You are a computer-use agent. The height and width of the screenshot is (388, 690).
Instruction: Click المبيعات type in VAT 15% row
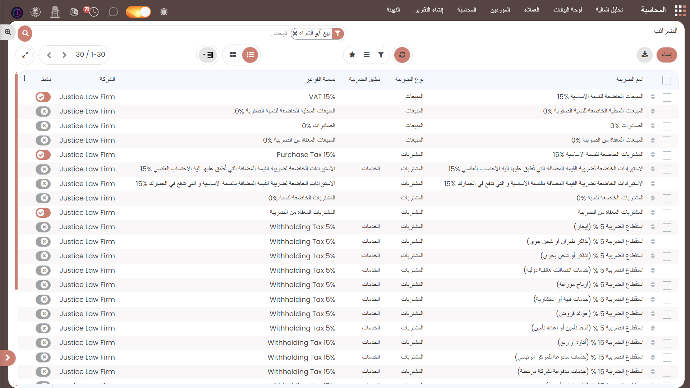[414, 97]
